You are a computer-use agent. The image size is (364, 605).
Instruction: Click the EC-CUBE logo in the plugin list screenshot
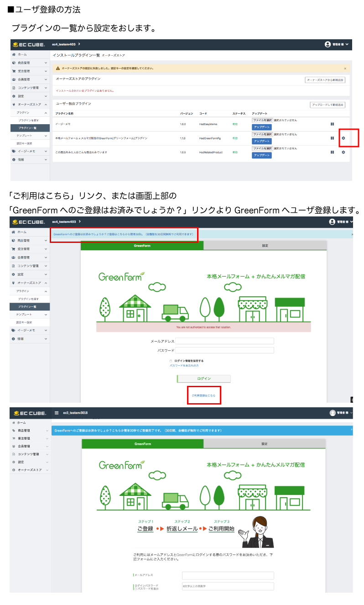29,44
